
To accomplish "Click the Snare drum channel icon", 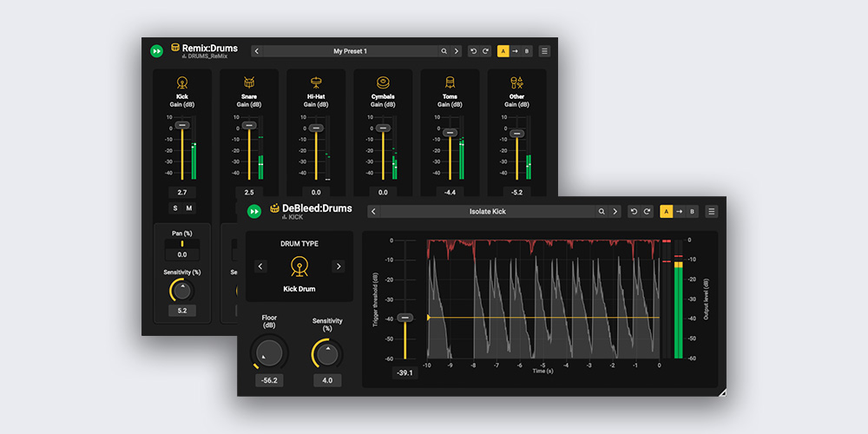I will (249, 82).
